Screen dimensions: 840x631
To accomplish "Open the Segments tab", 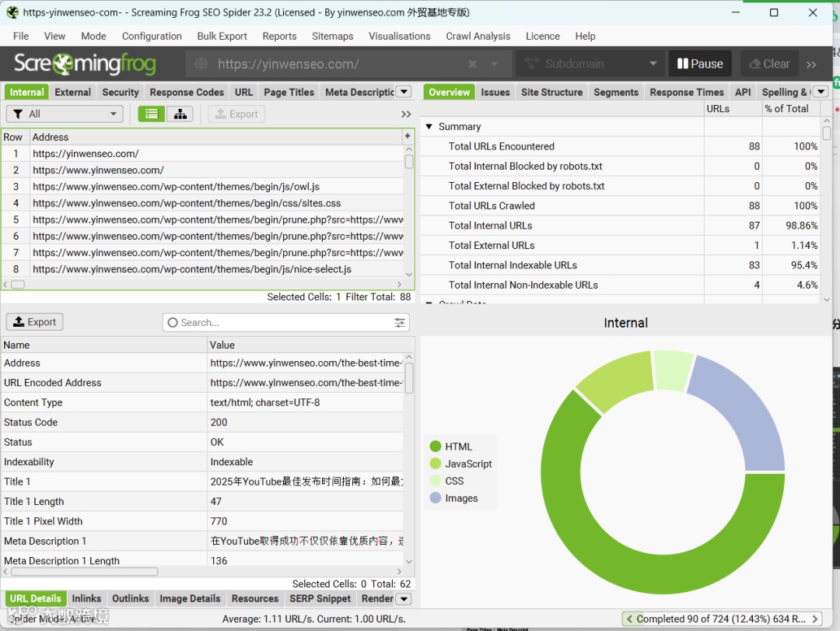I will [615, 92].
